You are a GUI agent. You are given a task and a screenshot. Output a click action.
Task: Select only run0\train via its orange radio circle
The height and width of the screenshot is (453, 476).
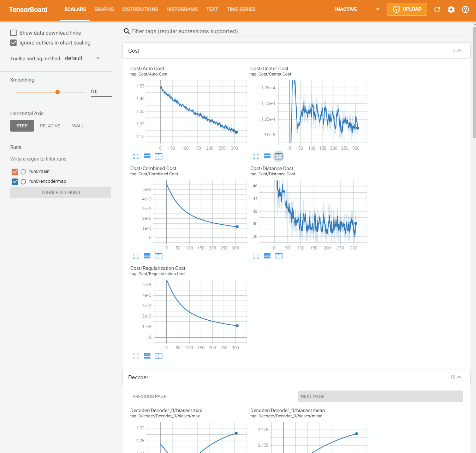[x=23, y=172]
